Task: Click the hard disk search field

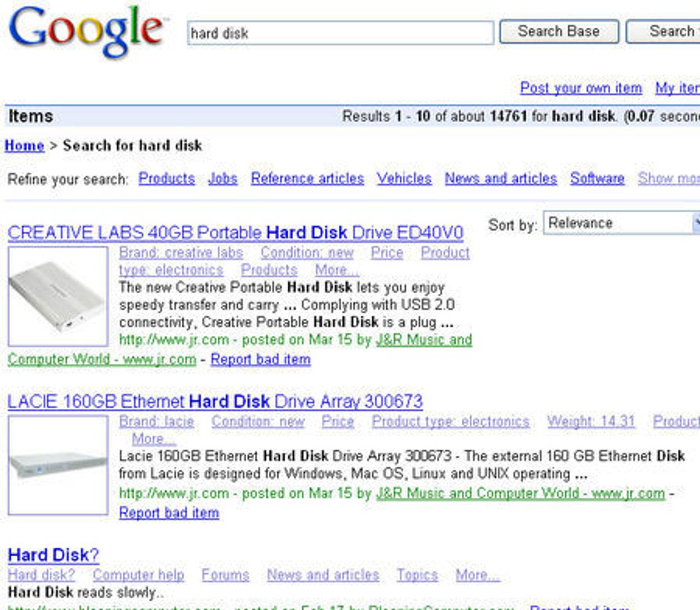Action: click(x=341, y=33)
